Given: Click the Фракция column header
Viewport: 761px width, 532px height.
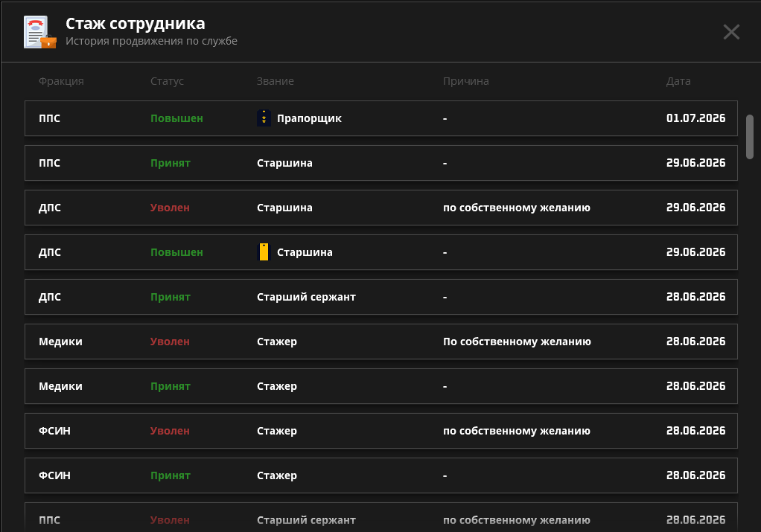Looking at the screenshot, I should point(61,81).
